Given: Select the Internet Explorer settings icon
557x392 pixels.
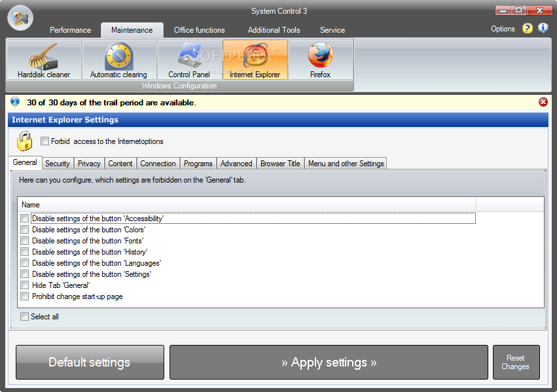Looking at the screenshot, I should tap(255, 60).
